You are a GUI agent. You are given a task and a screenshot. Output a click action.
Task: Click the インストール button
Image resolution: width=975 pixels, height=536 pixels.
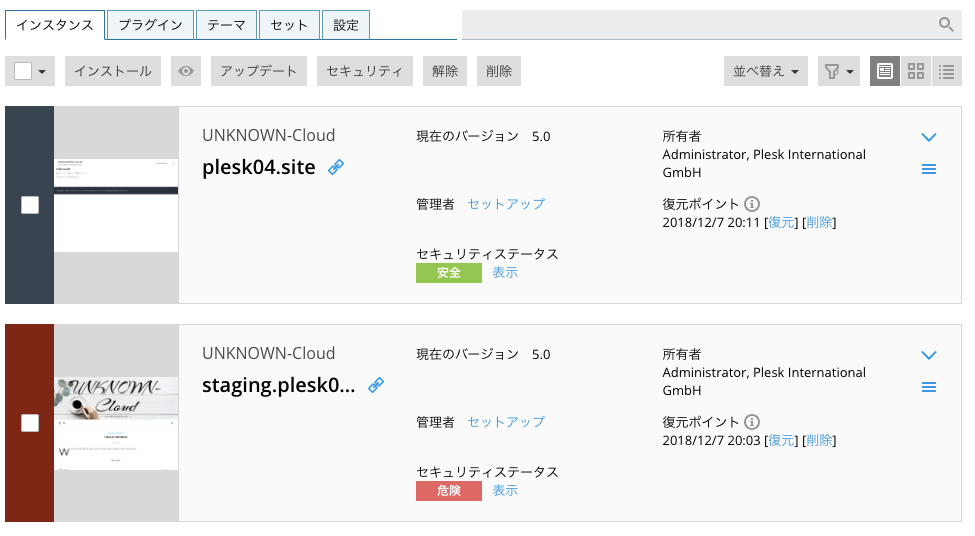tap(113, 71)
